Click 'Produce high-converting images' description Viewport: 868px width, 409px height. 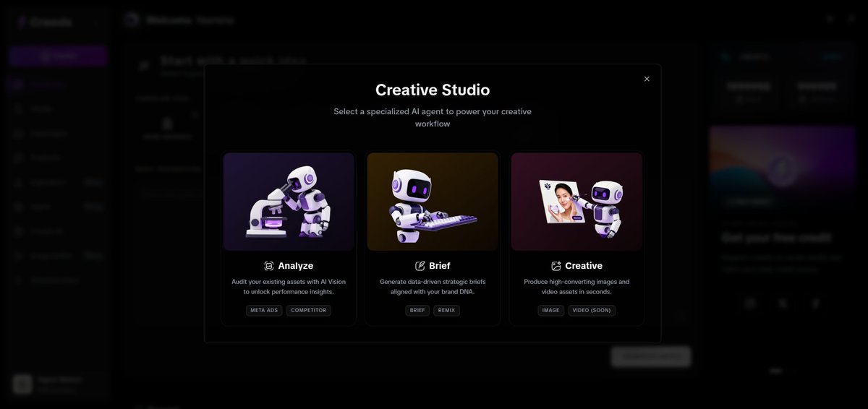click(x=576, y=287)
